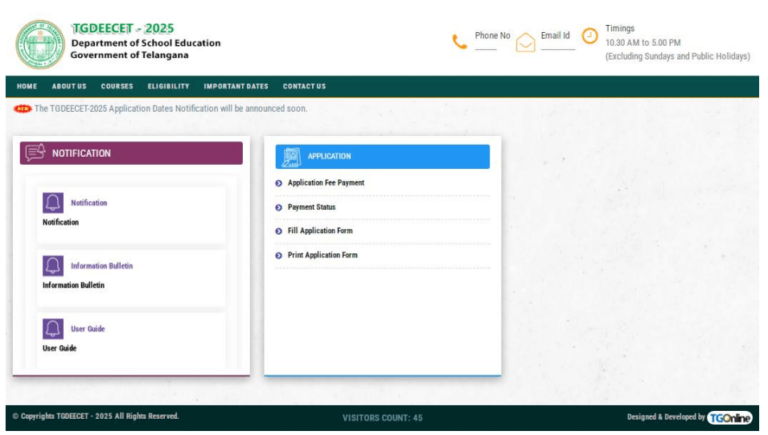
Task: Click the red NEW badge icon
Action: tap(23, 109)
